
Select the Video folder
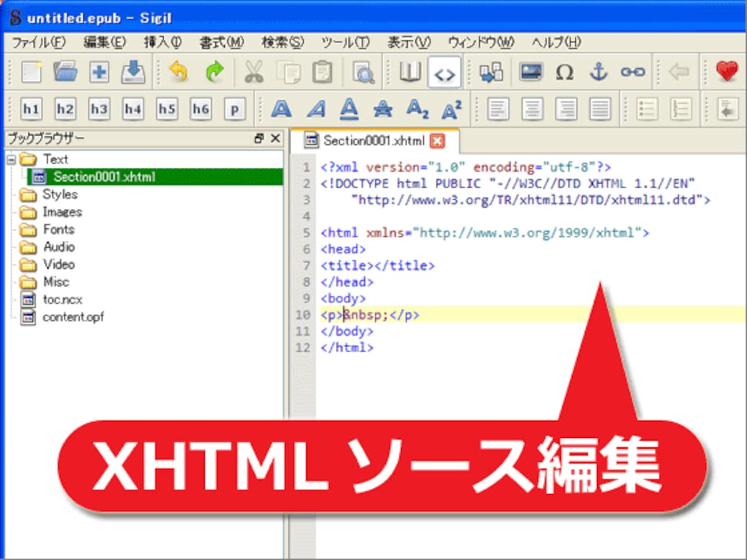click(59, 264)
